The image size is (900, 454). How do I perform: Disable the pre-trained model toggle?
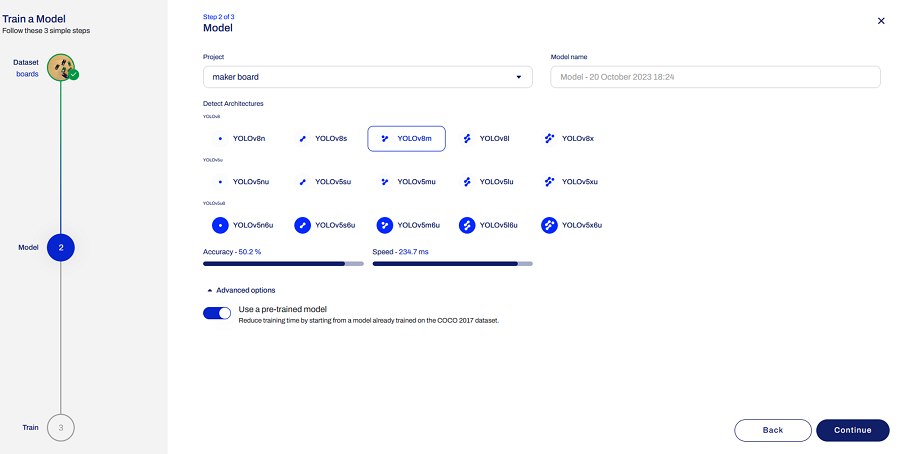click(217, 313)
